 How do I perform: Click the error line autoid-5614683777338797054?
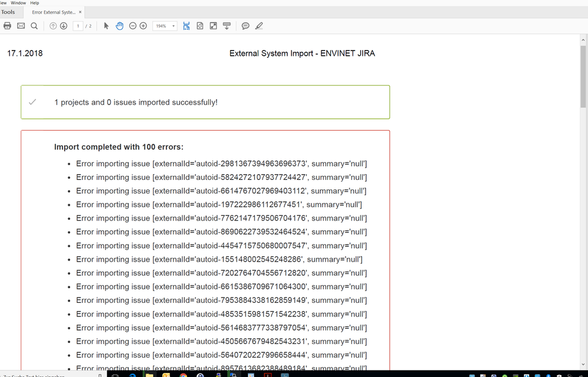(221, 328)
